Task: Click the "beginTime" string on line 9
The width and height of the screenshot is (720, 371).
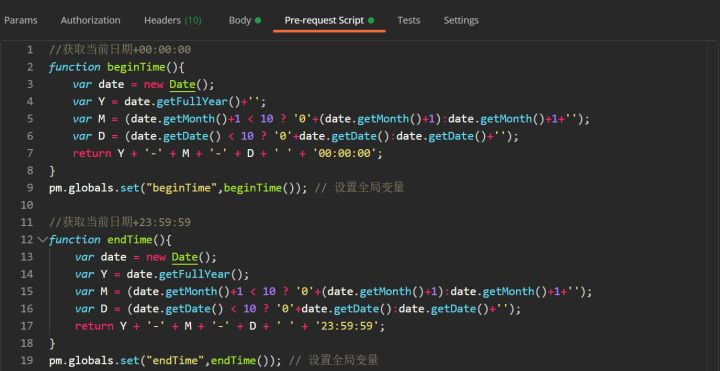Action: pyautogui.click(x=181, y=188)
